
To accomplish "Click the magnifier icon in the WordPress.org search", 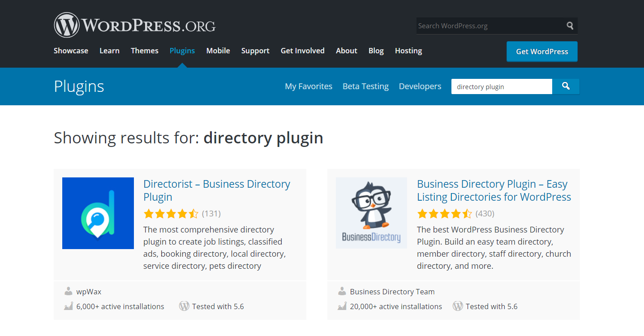I will pos(570,26).
